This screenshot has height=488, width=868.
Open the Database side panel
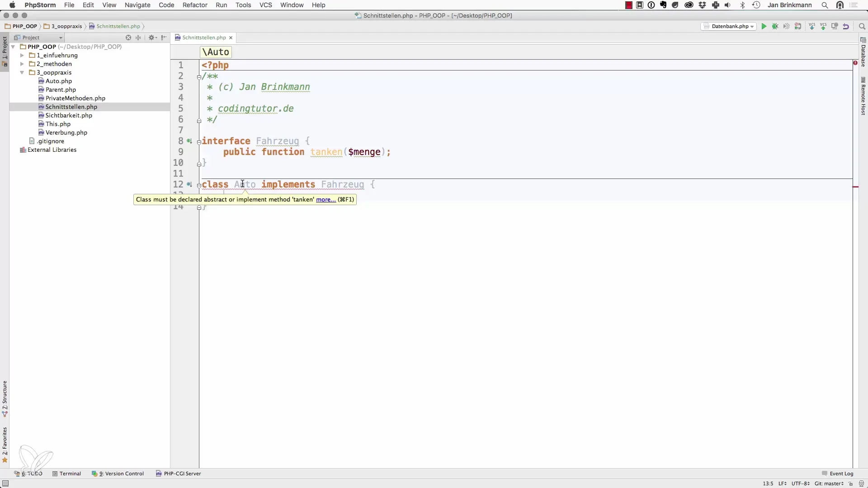click(863, 53)
